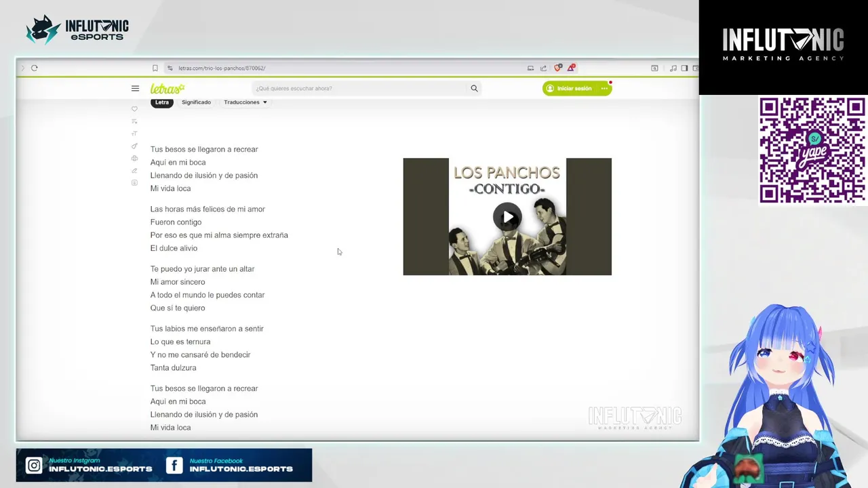
Task: Play the Los Panchos Contigo video
Action: [507, 217]
